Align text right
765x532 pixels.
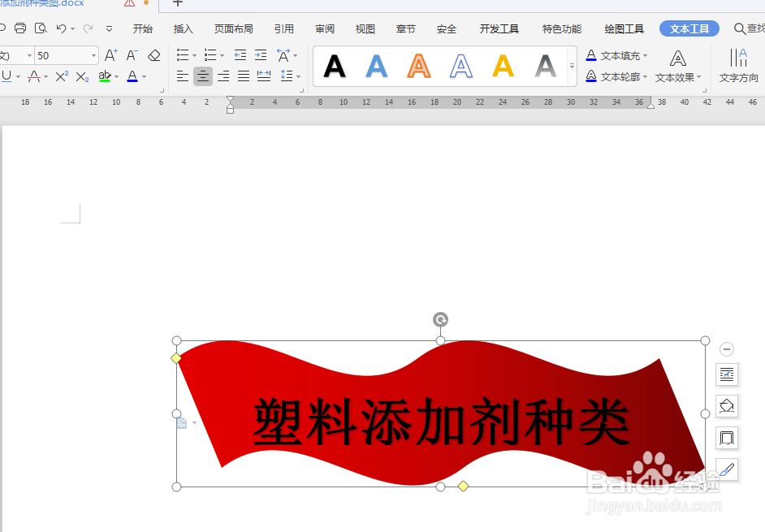(223, 76)
